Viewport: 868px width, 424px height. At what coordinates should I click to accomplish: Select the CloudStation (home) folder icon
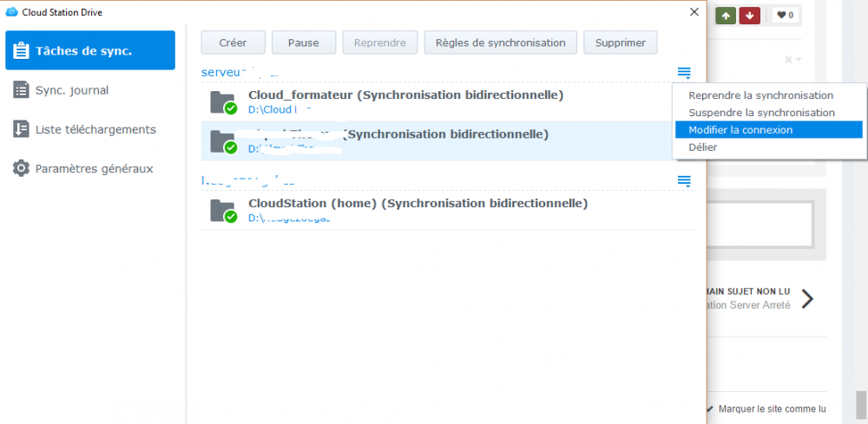(x=223, y=211)
